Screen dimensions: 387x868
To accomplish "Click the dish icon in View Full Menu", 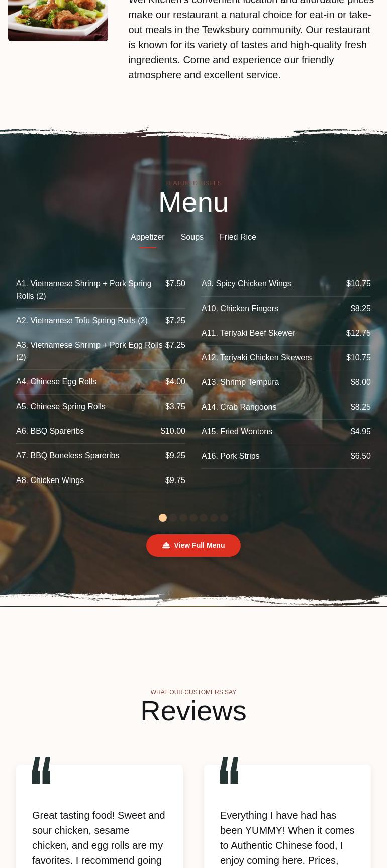I will [166, 545].
